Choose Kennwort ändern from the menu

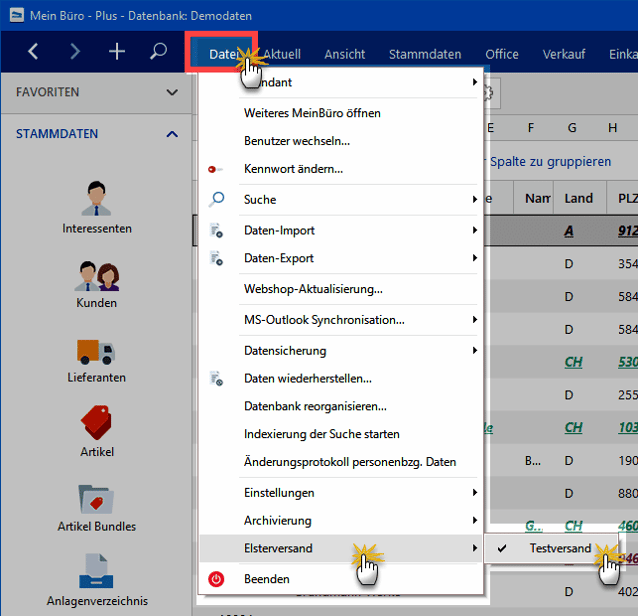(x=293, y=169)
